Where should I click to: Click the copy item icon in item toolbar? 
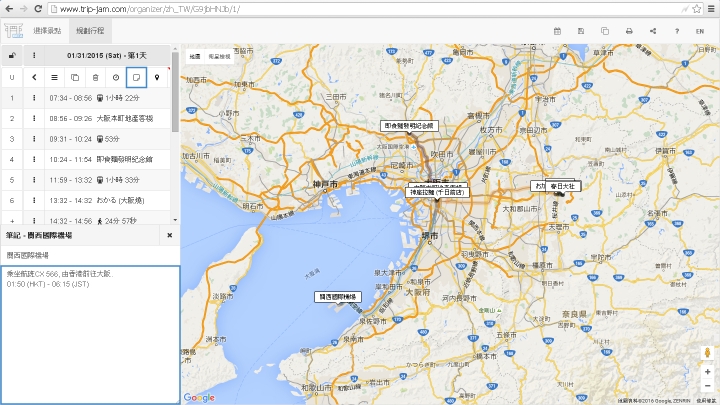click(x=75, y=78)
